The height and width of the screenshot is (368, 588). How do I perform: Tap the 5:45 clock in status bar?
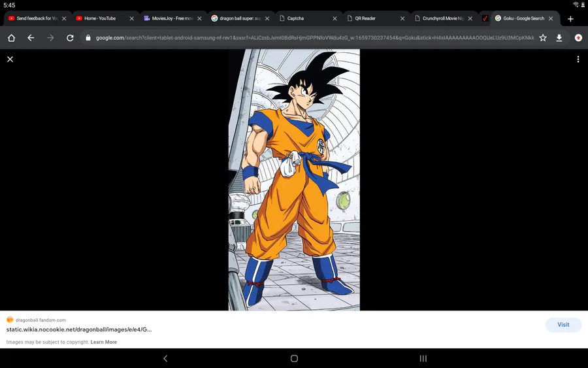pos(9,5)
